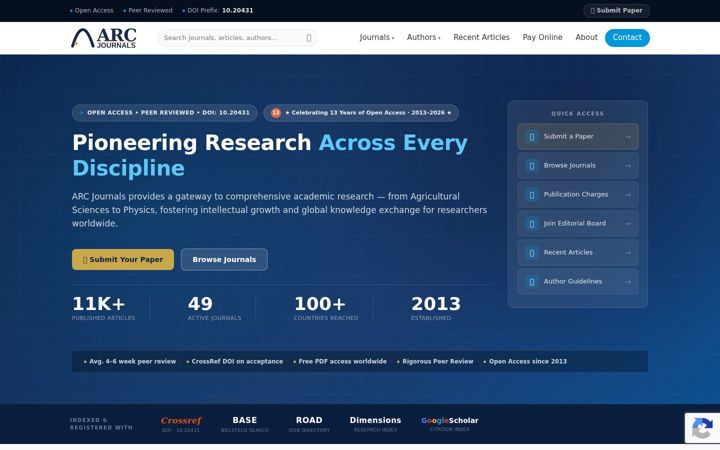The width and height of the screenshot is (720, 450).
Task: Click the Publication Charges icon in Quick Access
Action: (532, 195)
